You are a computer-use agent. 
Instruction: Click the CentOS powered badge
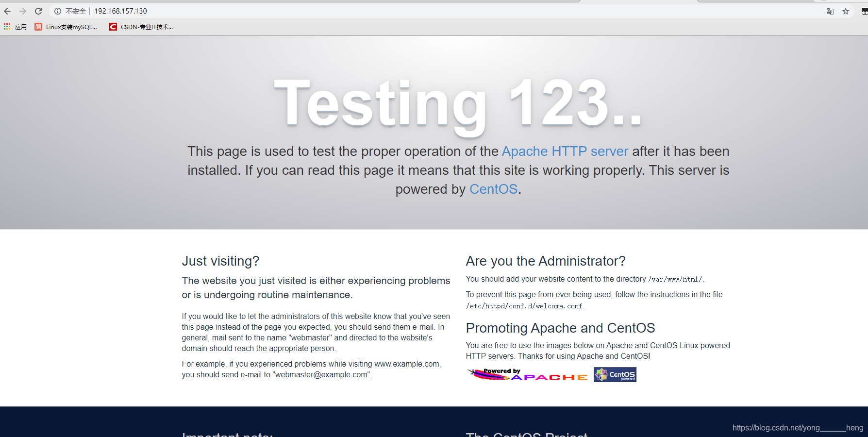pos(615,374)
